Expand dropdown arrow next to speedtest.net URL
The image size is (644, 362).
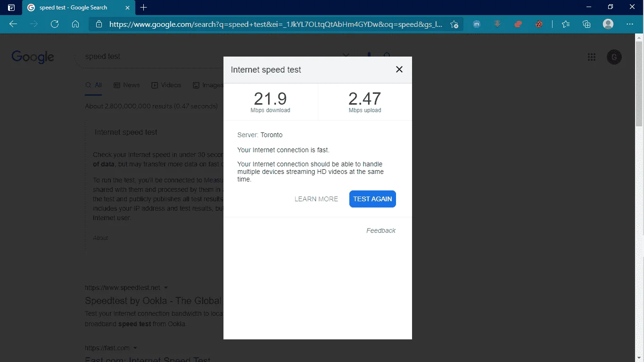(x=166, y=288)
